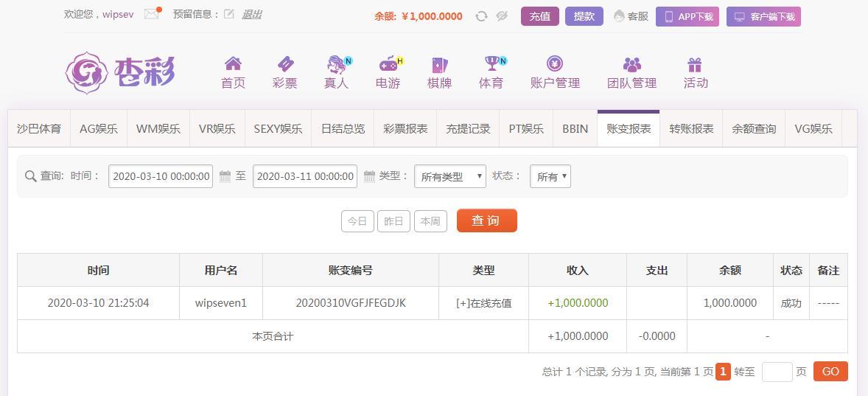
Task: Edit reserved info via pencil icon
Action: (x=228, y=14)
